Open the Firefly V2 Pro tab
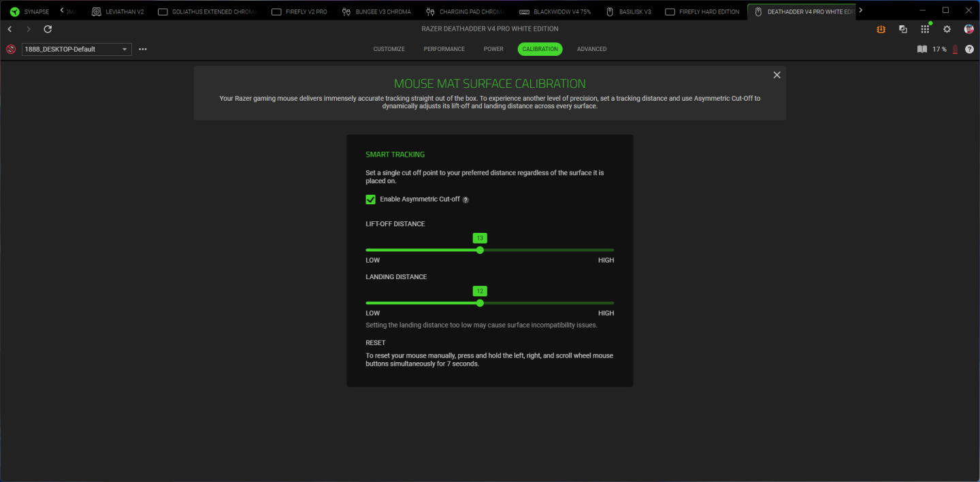Image resolution: width=980 pixels, height=482 pixels. pos(299,12)
